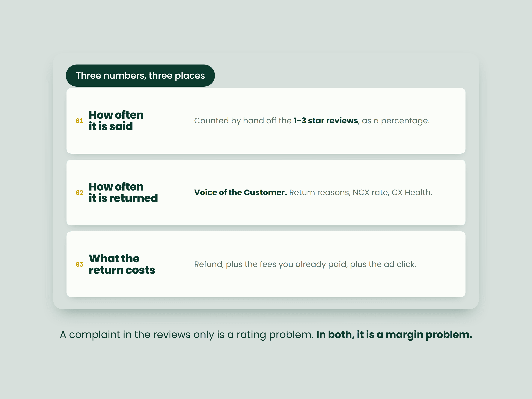The width and height of the screenshot is (532, 399).
Task: Click the bold '1-3 star reviews' text
Action: 326,121
